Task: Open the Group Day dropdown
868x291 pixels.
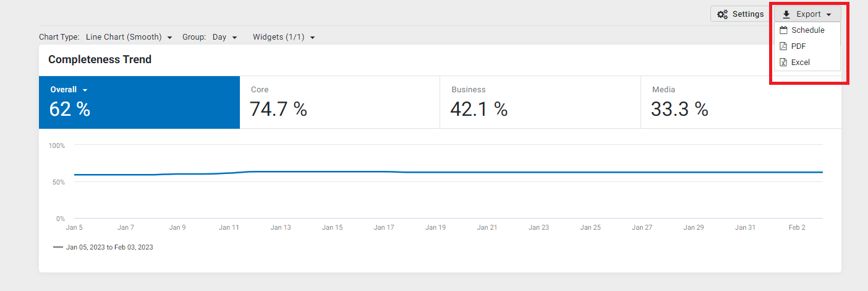Action: [x=224, y=37]
